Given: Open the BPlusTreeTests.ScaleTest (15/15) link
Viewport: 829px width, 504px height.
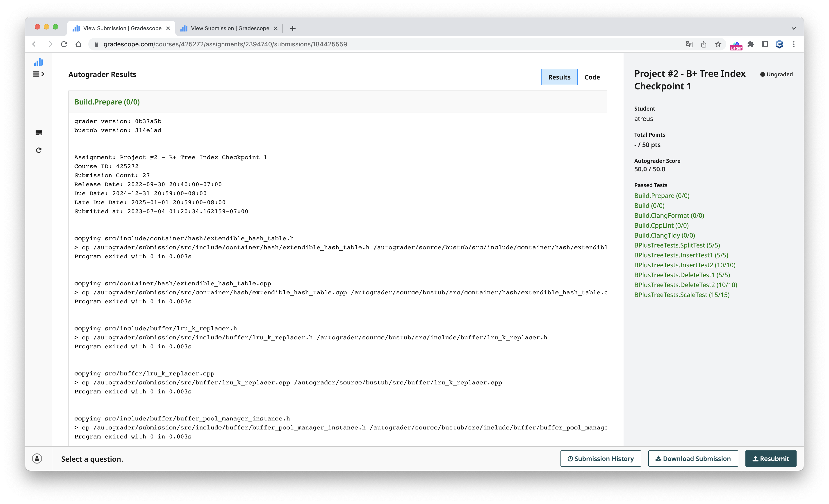Looking at the screenshot, I should click(682, 295).
